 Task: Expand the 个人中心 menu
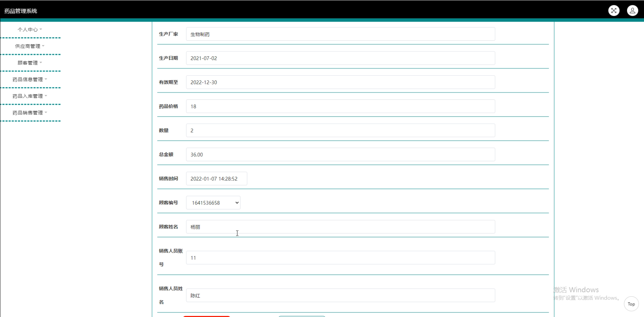point(30,29)
